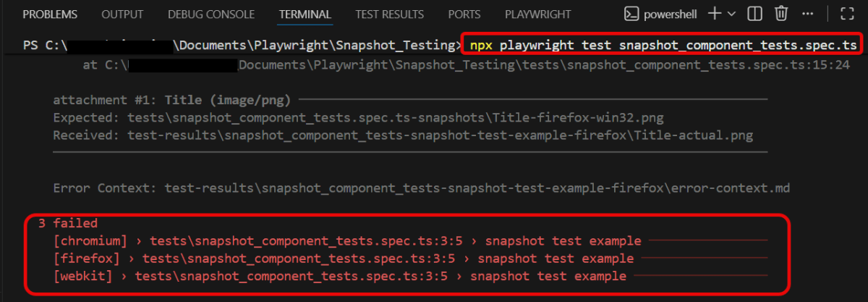Open Expected Title-firefox-win32.png snapshot path
The height and width of the screenshot is (302, 868).
pyautogui.click(x=396, y=117)
